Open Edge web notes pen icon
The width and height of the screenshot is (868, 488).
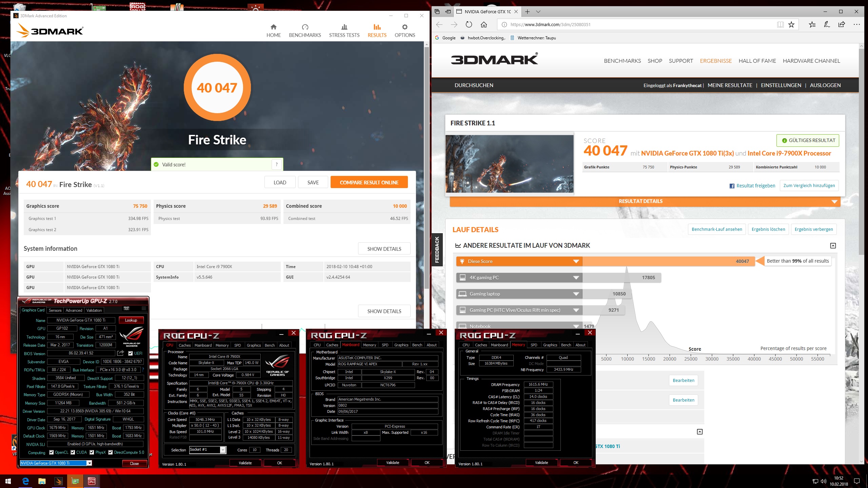coord(827,24)
